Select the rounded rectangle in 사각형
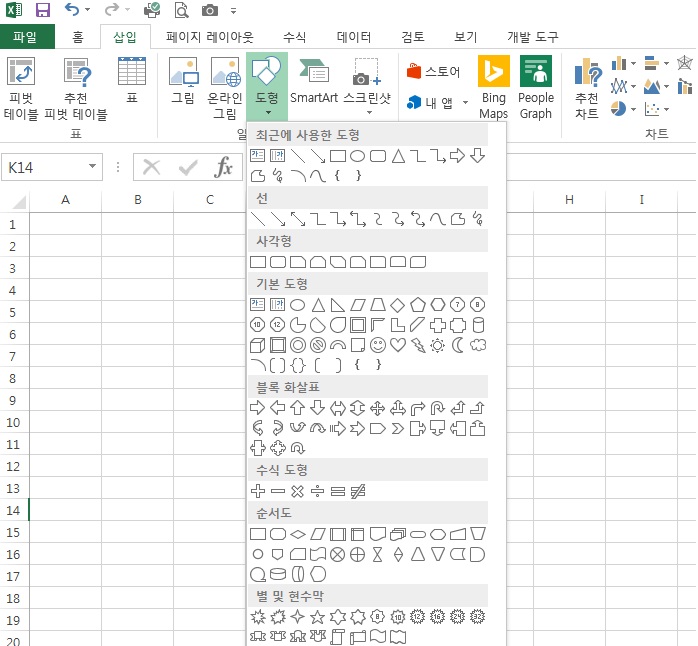Screen dimensions: 698x646 pyautogui.click(x=278, y=262)
